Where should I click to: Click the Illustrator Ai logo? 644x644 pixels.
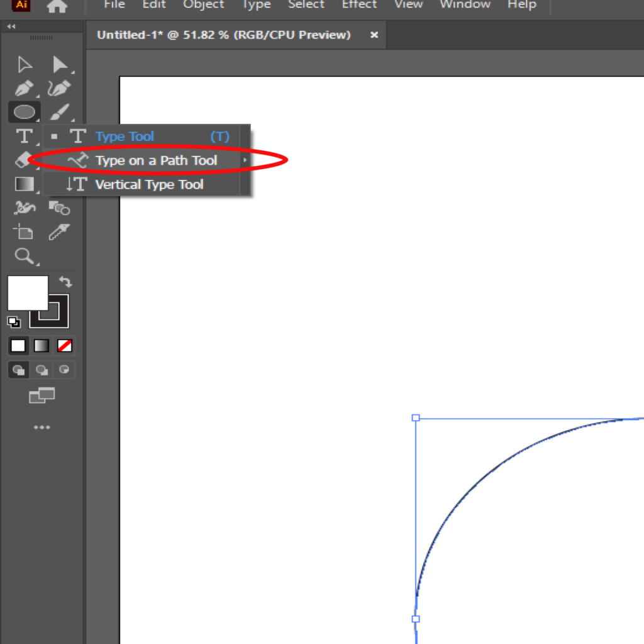(x=21, y=5)
